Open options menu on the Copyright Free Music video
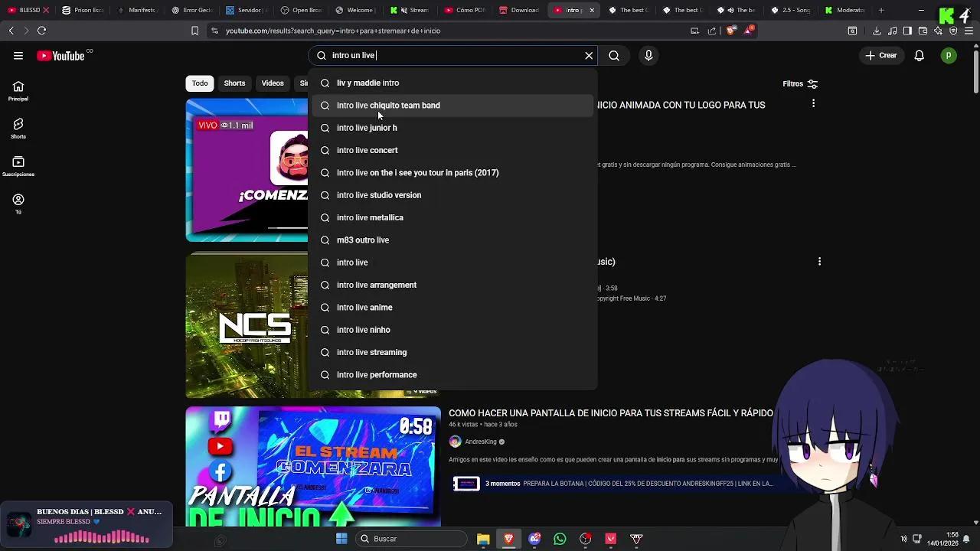Screen dimensions: 980x551 coord(819,261)
